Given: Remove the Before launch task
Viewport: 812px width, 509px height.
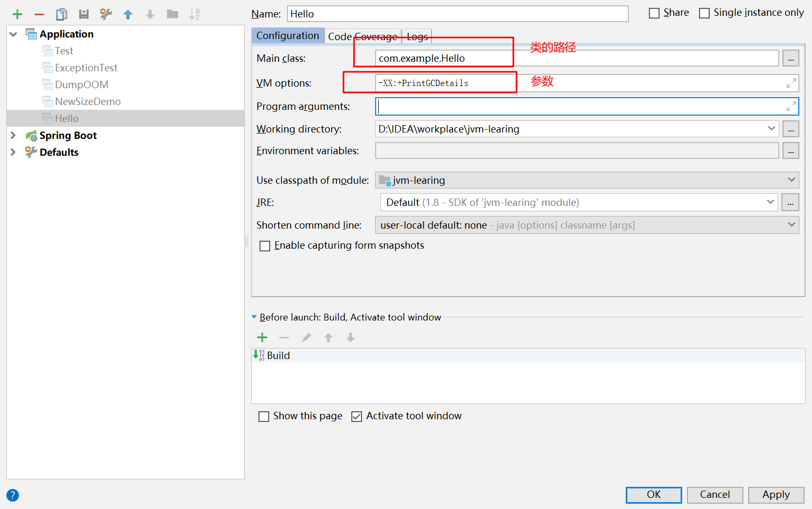Looking at the screenshot, I should click(284, 337).
